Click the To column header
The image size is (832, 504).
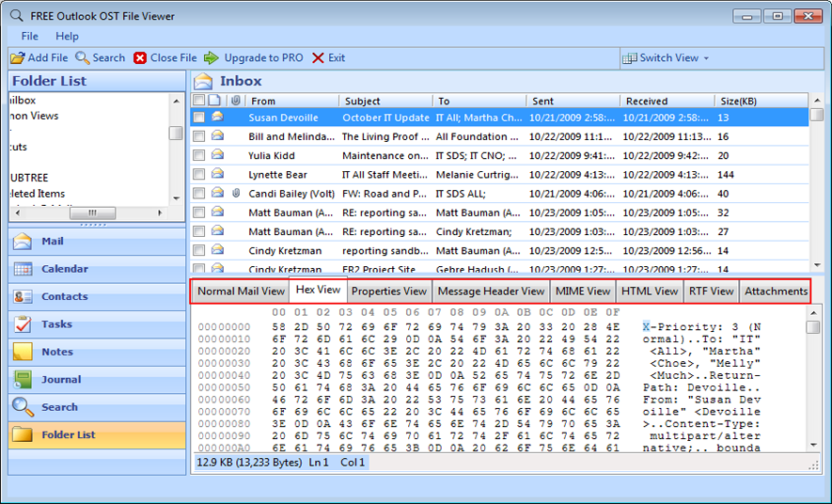click(479, 101)
